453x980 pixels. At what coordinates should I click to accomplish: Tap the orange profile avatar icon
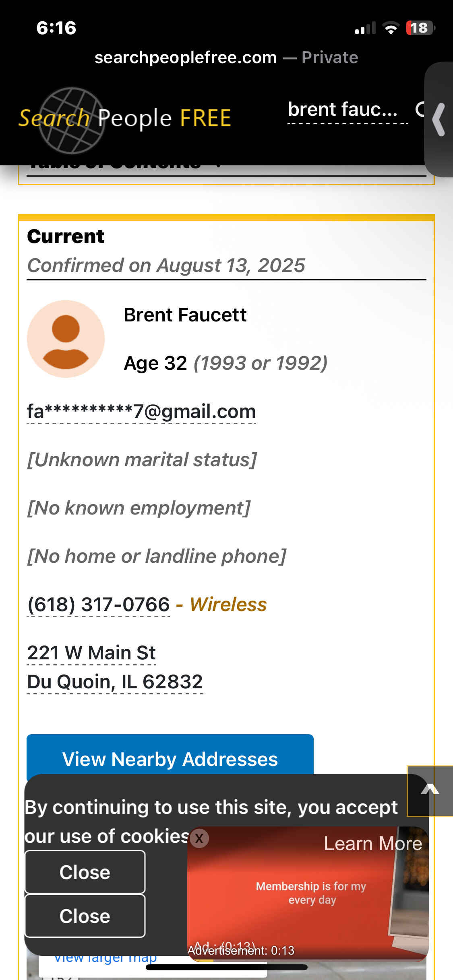(x=66, y=339)
